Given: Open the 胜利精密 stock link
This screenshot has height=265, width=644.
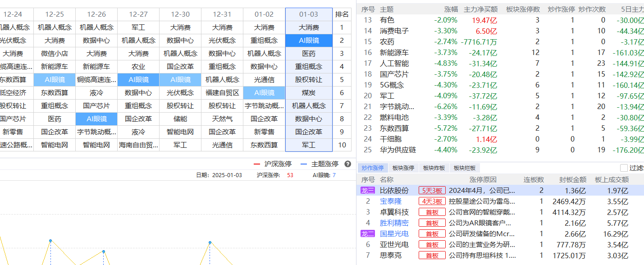Looking at the screenshot, I should (394, 223).
